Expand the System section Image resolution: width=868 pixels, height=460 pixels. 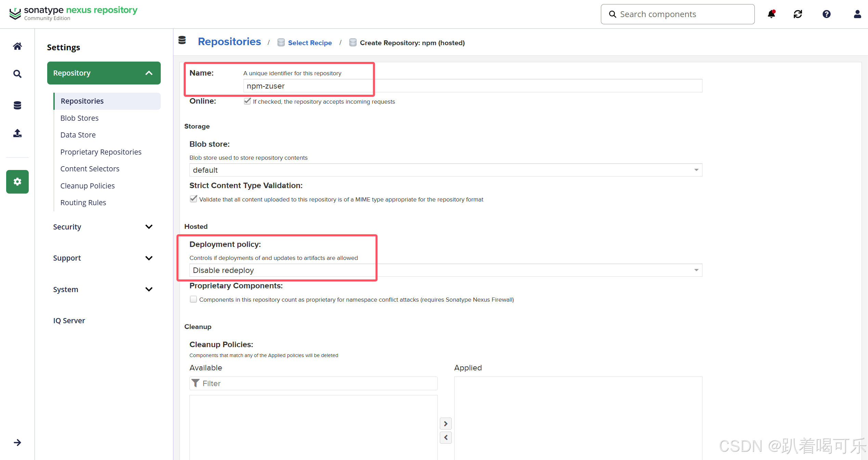[x=104, y=289]
